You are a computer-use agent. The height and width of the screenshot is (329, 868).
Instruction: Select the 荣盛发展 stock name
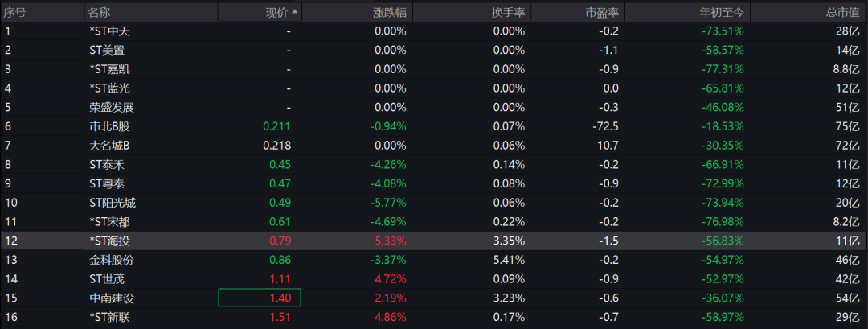111,108
